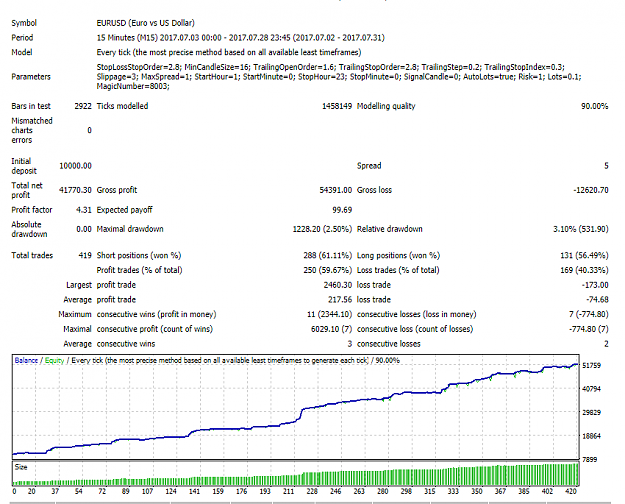Image resolution: width=625 pixels, height=504 pixels.
Task: Click the trade number 211 on the x-axis
Action: point(288,492)
